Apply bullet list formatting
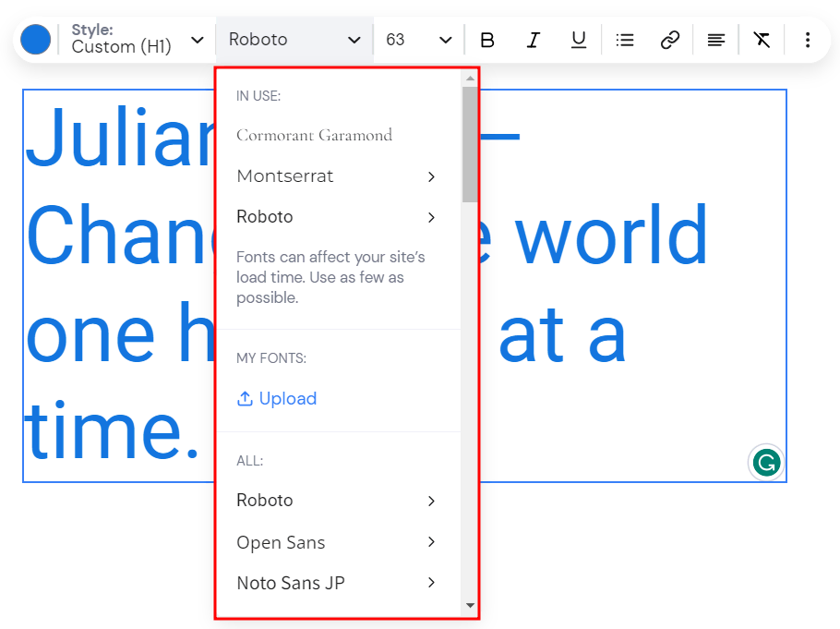840x629 pixels. [x=625, y=40]
